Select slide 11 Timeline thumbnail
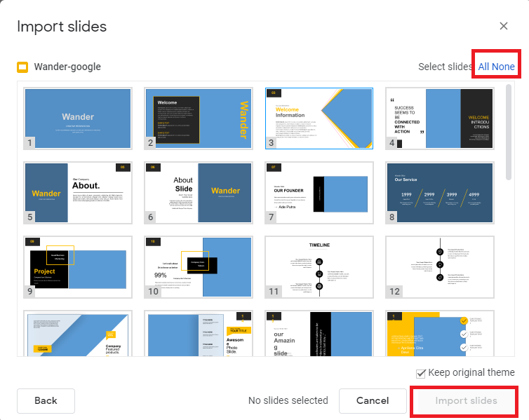The image size is (529, 420). 319,267
